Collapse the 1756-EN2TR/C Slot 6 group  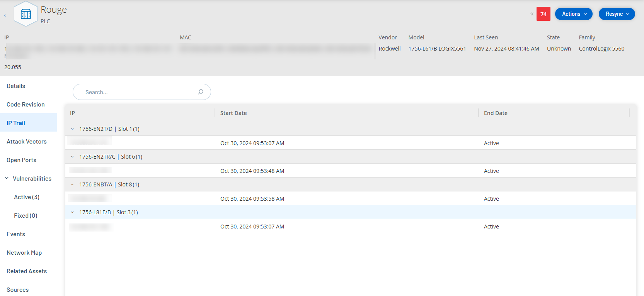[x=72, y=157]
